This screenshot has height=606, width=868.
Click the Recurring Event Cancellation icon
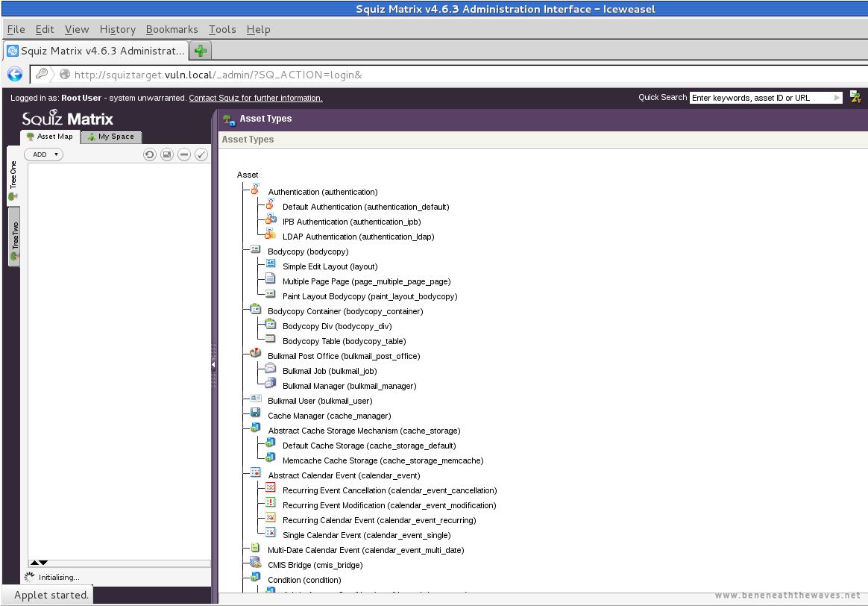pos(270,487)
